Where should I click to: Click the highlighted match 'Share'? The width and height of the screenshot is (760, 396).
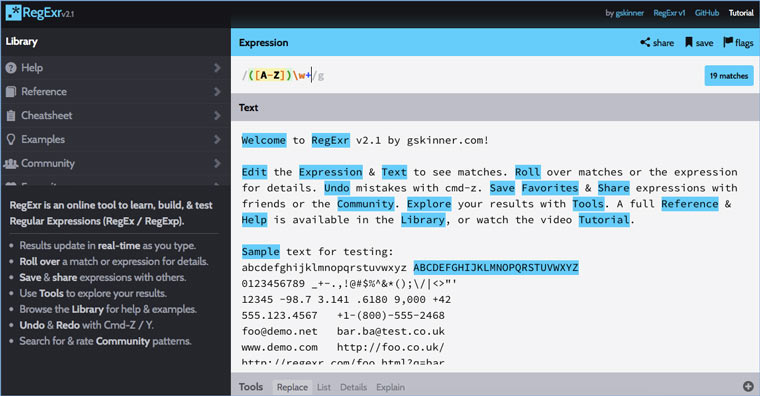[x=613, y=188]
